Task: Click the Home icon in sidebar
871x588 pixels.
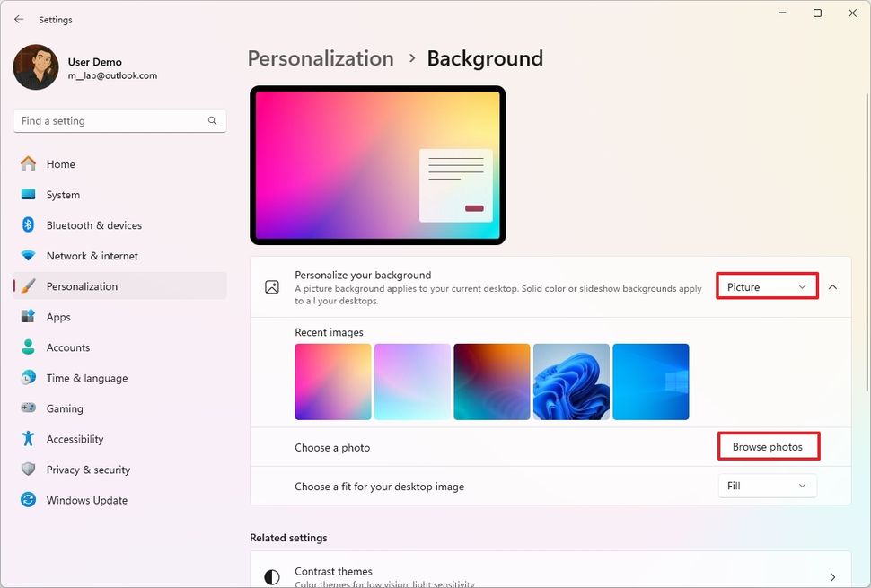Action: tap(29, 164)
